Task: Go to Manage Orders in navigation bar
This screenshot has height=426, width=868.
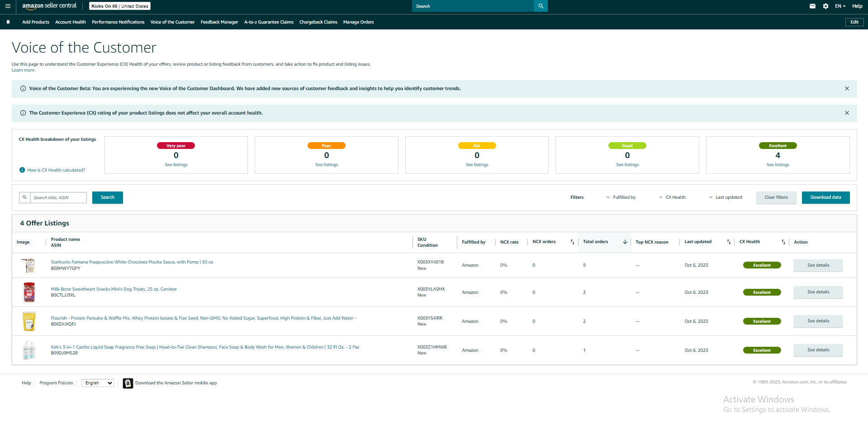Action: tap(358, 22)
